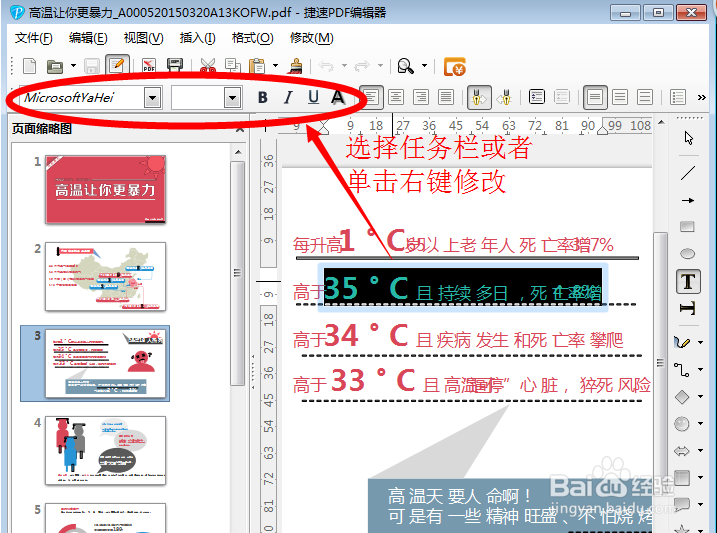Click the decrease paragraph spacing icon

pos(562,97)
